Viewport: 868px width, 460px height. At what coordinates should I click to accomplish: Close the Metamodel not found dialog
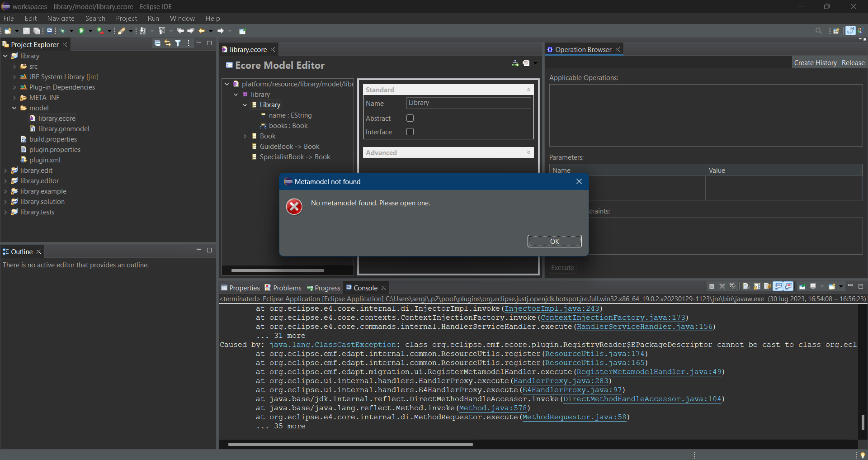pos(579,181)
